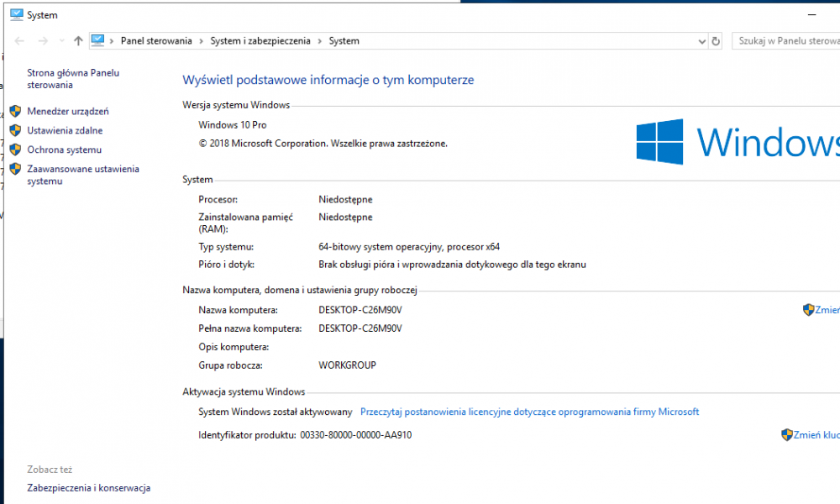Click the Szukaj w Panelu sterowania field
840x504 pixels.
click(786, 41)
